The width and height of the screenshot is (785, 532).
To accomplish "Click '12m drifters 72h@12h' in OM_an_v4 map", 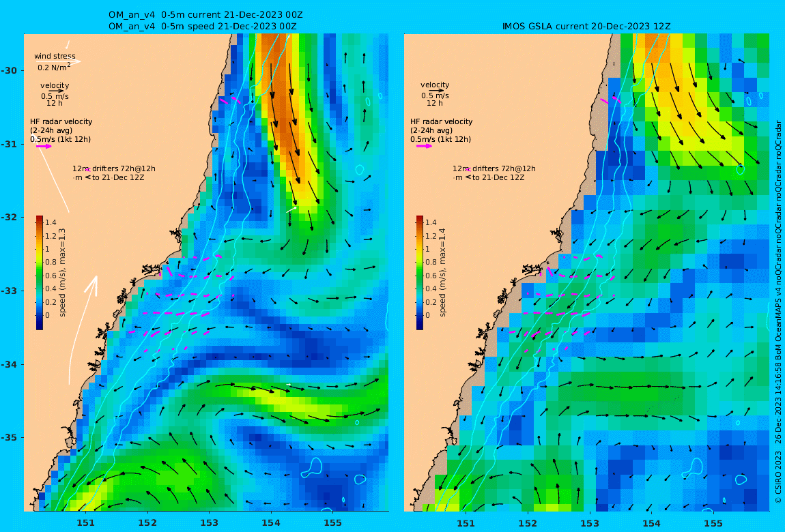I will coord(114,168).
